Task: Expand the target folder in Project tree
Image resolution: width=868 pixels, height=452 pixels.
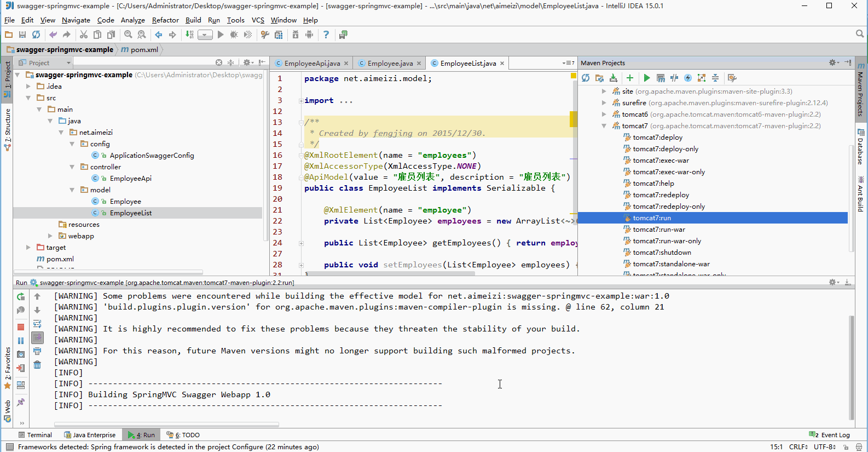Action: (x=28, y=248)
